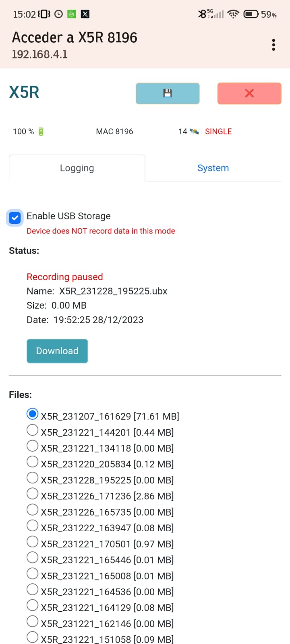290x644 pixels.
Task: Tap the X (Twitter) notification icon
Action: pos(85,14)
